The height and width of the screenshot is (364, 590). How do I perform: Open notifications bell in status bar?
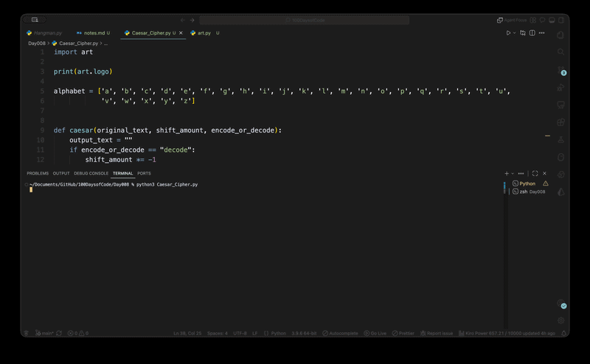pyautogui.click(x=563, y=333)
